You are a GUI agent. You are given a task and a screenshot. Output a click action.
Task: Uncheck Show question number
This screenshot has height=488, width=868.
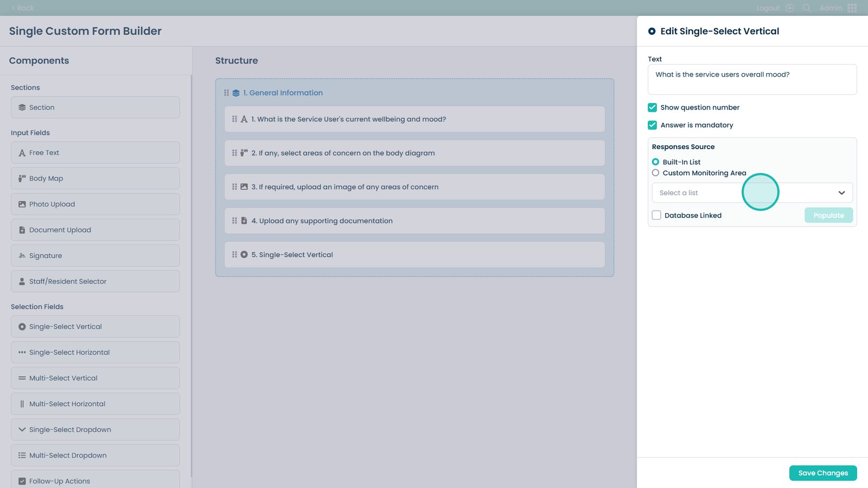pos(652,107)
